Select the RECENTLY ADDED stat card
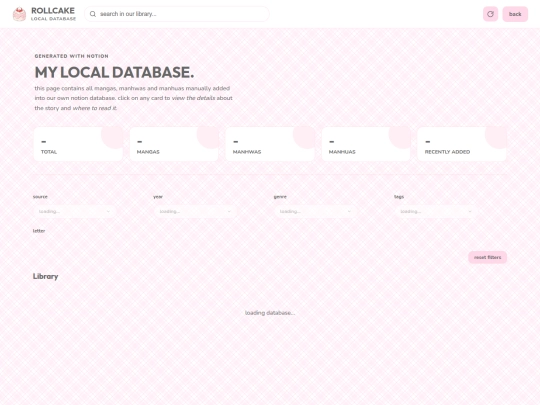The height and width of the screenshot is (405, 540). click(462, 144)
